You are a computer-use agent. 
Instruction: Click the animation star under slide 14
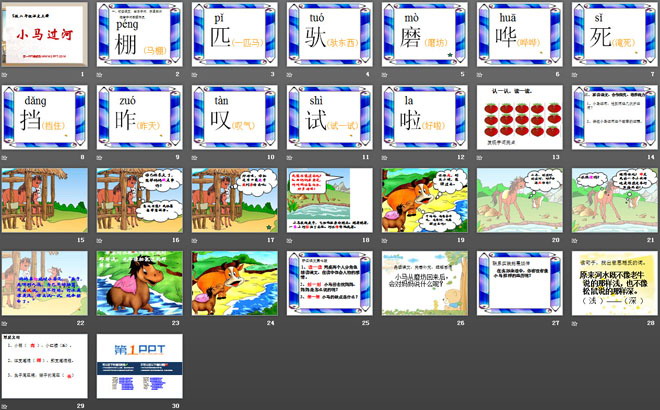pos(575,157)
